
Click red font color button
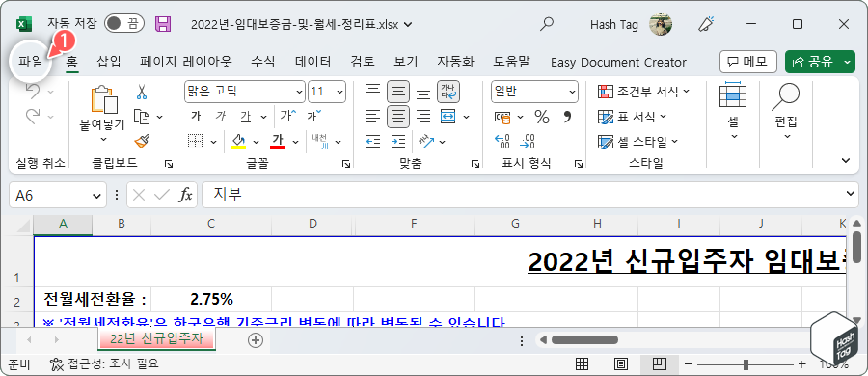pos(278,142)
